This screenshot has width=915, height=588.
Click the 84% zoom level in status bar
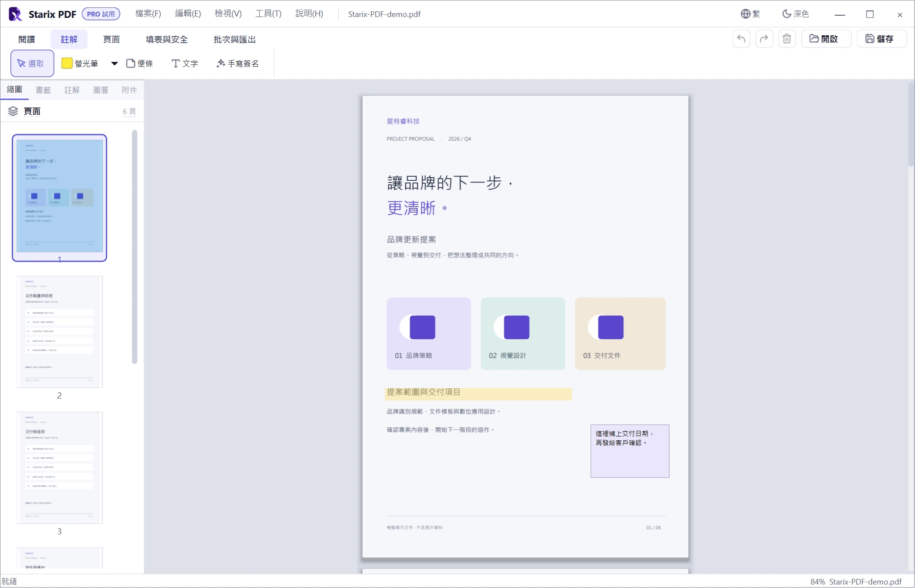coord(817,582)
